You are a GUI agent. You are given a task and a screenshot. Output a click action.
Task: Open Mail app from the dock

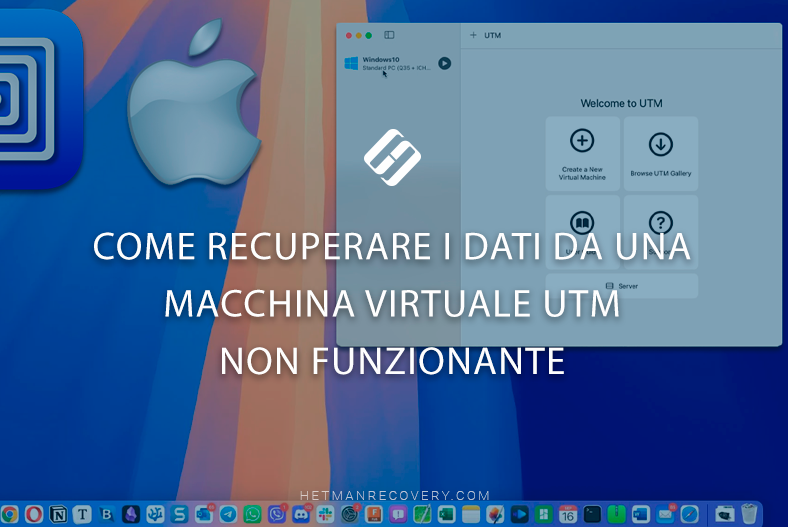pyautogui.click(x=665, y=514)
